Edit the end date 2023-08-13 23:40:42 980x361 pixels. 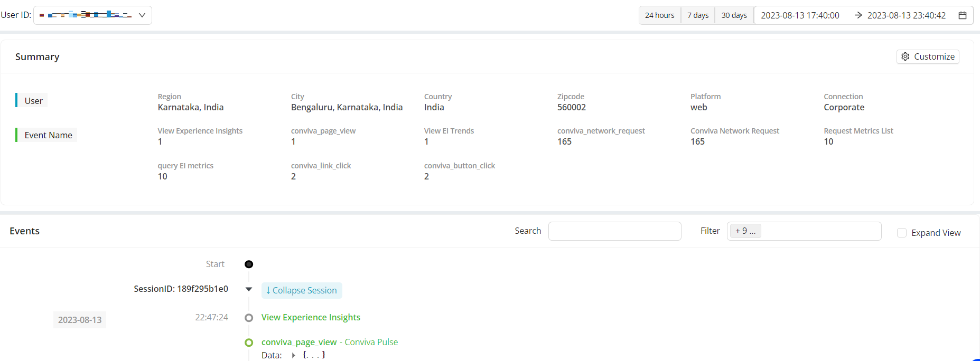[906, 15]
